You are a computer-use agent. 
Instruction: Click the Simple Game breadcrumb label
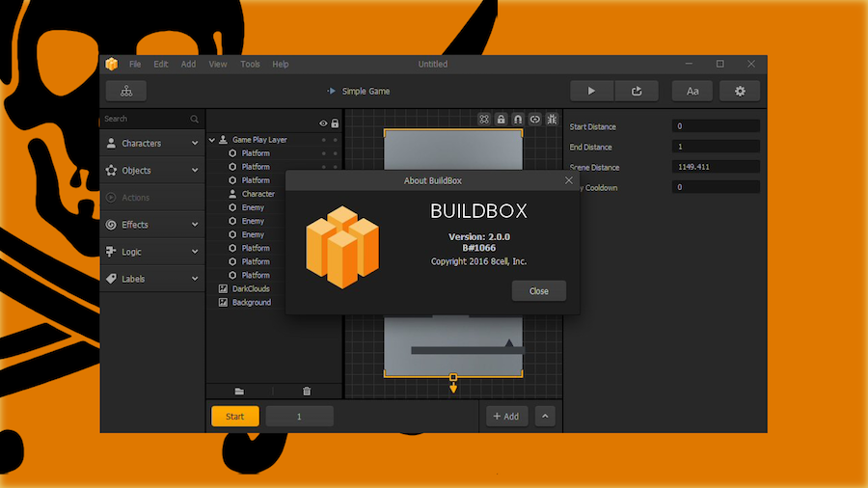pos(366,92)
